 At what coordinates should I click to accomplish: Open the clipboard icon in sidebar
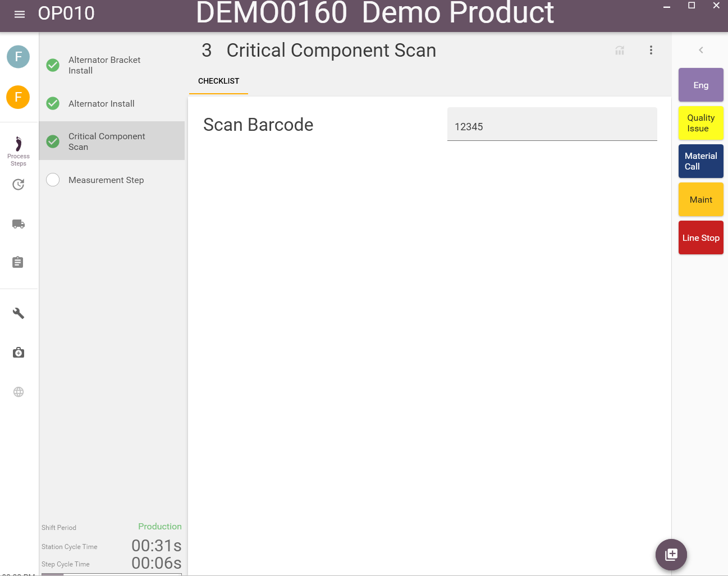[18, 262]
